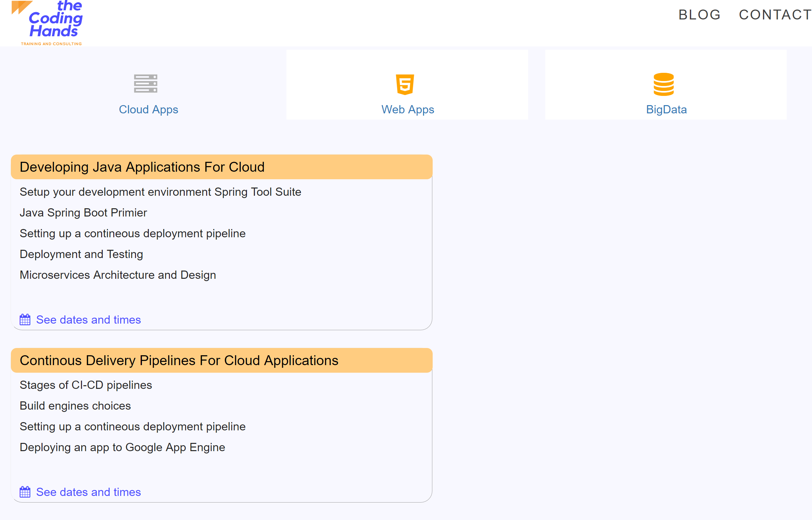812x520 pixels.
Task: Switch to the Web Apps tab
Action: click(x=408, y=109)
